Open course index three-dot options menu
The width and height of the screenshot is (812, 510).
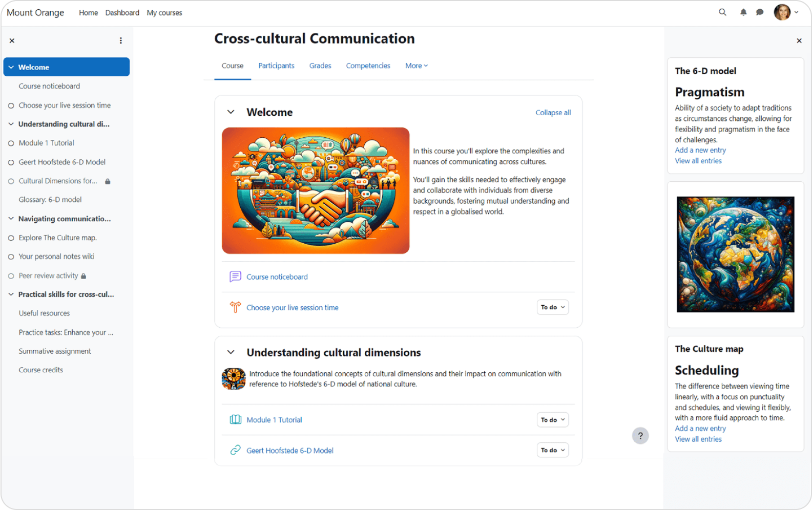[x=121, y=40]
